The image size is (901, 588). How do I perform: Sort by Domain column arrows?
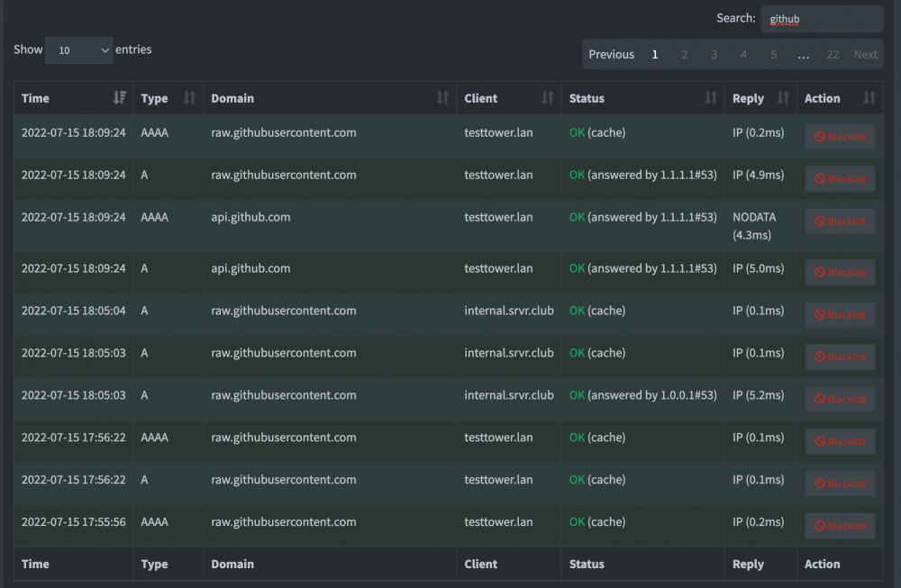tap(442, 97)
